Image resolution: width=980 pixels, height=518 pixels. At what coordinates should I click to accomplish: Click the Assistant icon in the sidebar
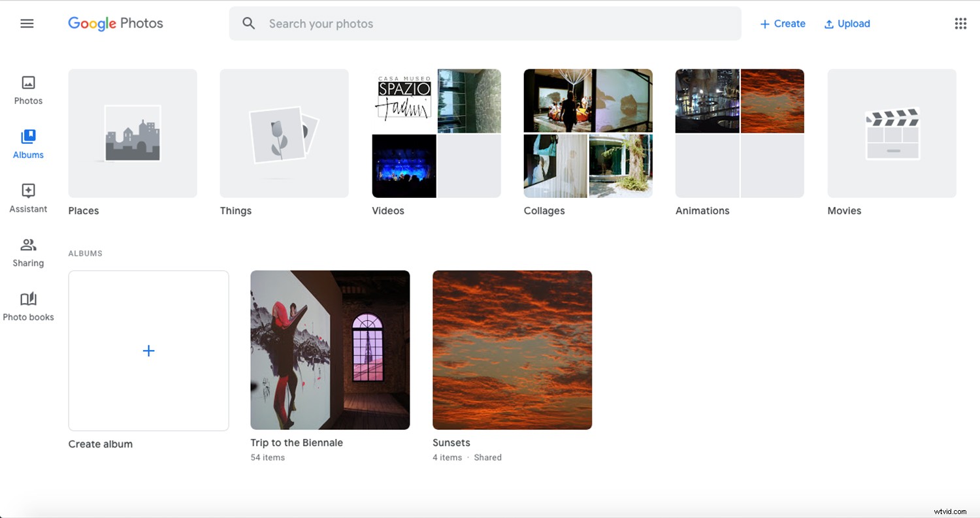click(x=28, y=191)
